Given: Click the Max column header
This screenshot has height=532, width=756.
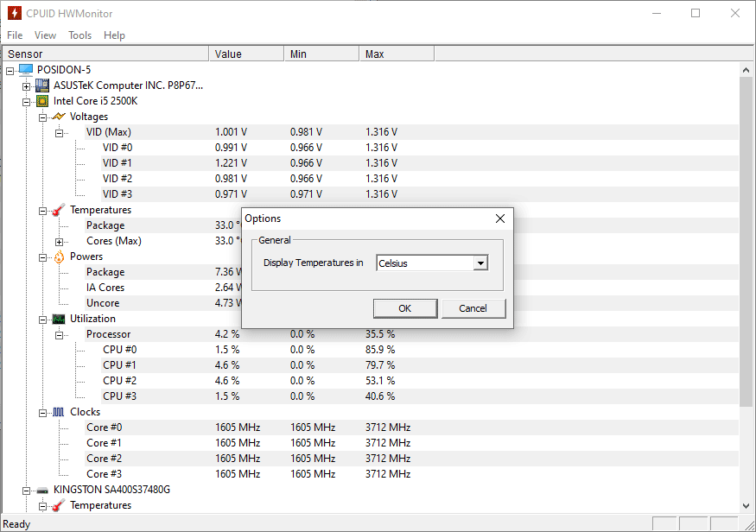Looking at the screenshot, I should 397,54.
